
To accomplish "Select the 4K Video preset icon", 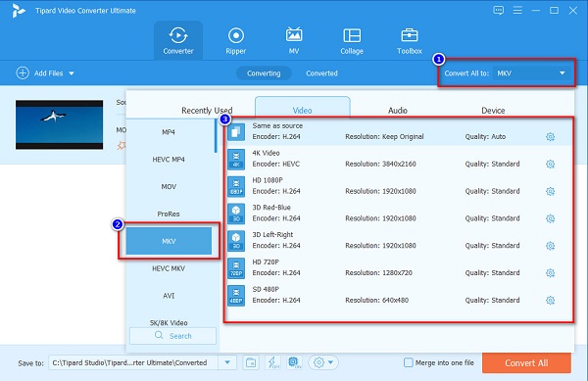I will coord(236,160).
